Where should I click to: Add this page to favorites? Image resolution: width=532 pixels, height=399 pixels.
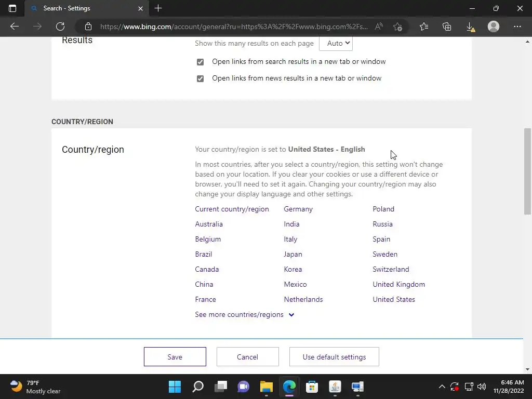[397, 26]
